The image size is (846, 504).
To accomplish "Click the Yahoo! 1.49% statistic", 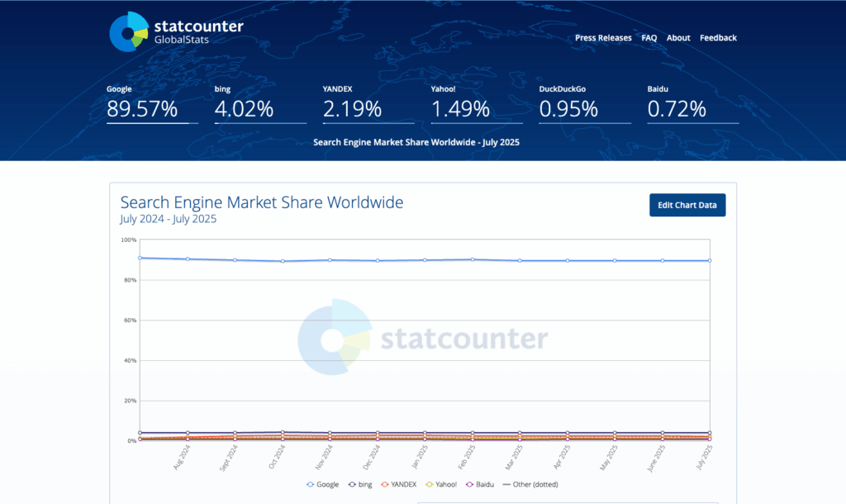I will pos(477,103).
